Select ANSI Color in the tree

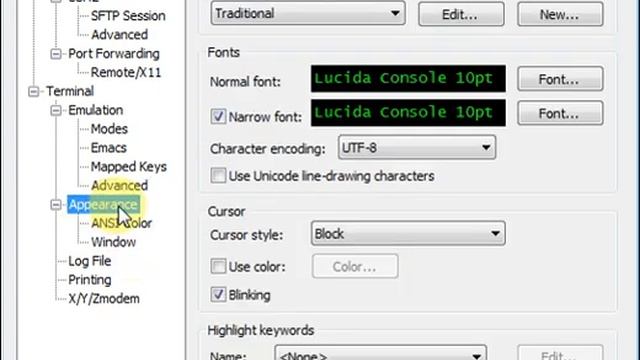pos(121,223)
